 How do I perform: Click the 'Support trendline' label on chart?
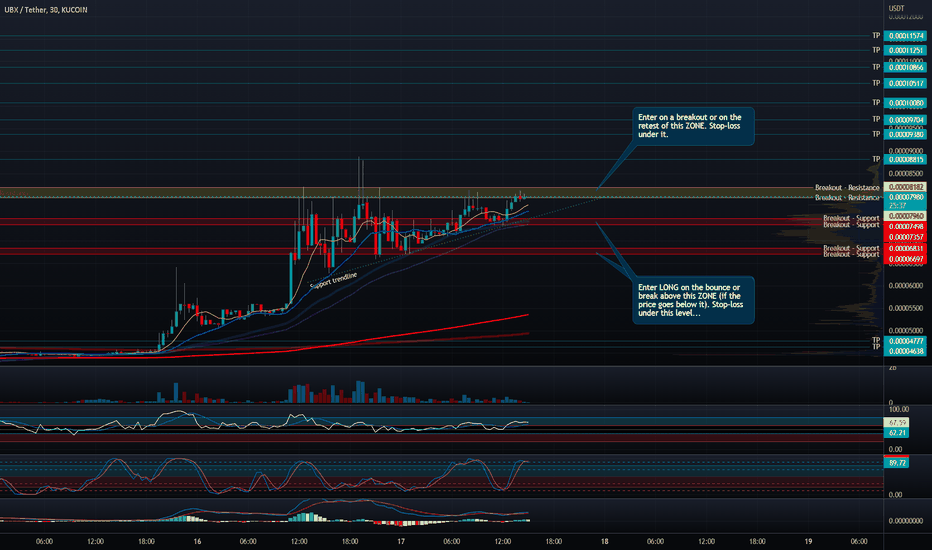tap(333, 280)
